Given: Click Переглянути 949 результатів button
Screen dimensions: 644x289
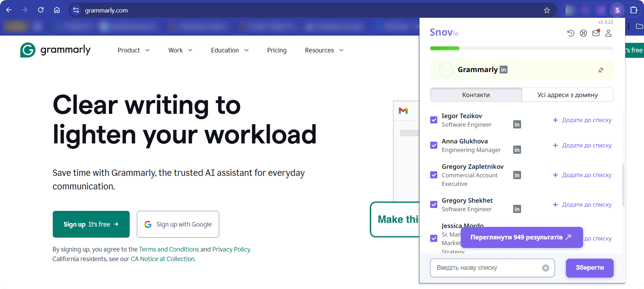Looking at the screenshot, I should pyautogui.click(x=522, y=237).
